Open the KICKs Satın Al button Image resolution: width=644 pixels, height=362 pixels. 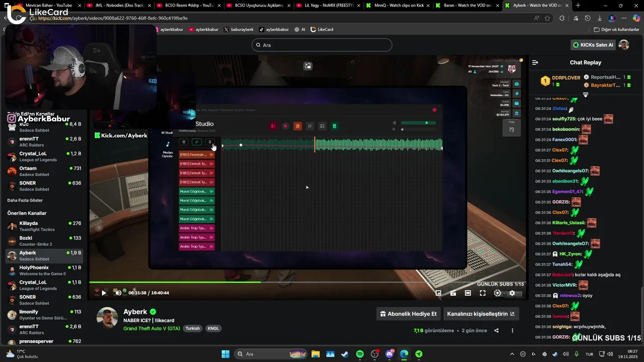593,45
